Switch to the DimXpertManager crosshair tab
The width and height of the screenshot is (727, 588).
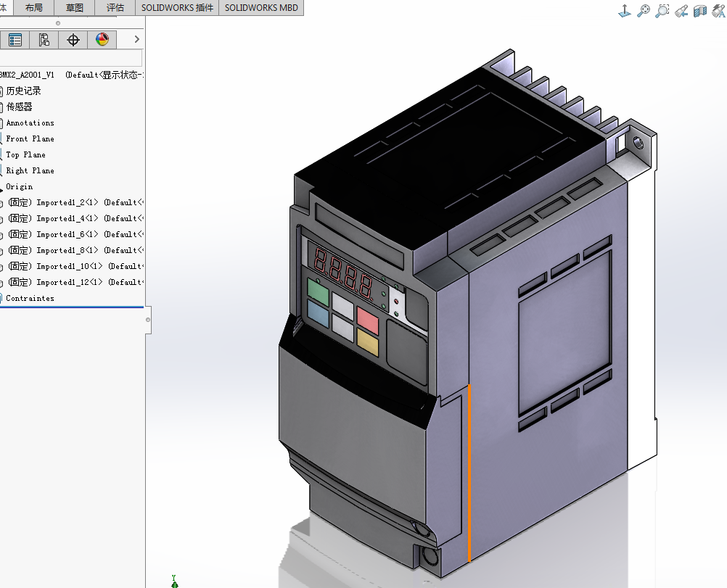73,40
